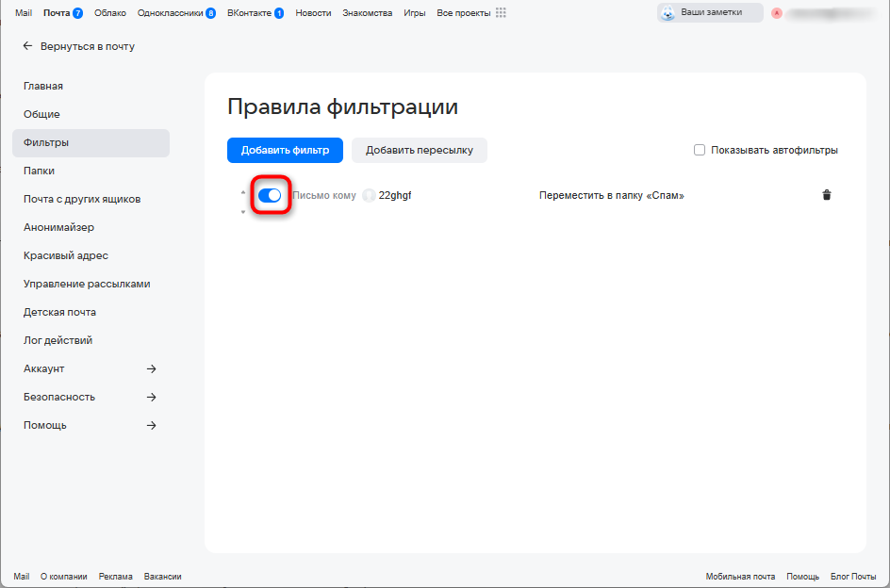Viewport: 890px width, 588px height.
Task: Open Почта с других ящиков section
Action: [91, 199]
